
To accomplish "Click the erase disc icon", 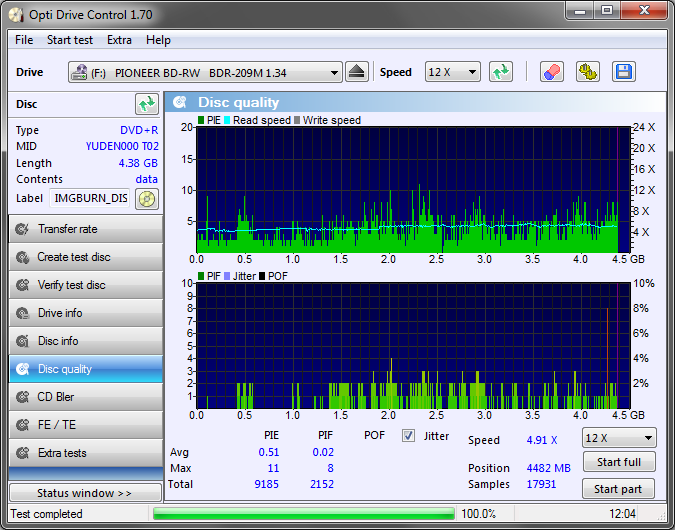I will [x=552, y=72].
